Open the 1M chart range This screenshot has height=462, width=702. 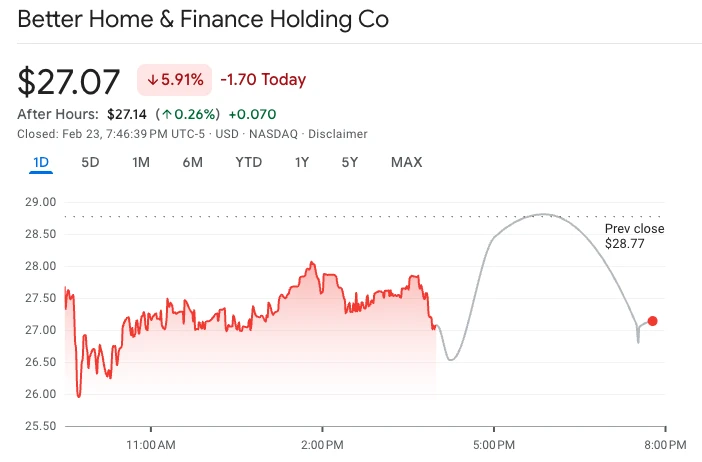point(141,162)
